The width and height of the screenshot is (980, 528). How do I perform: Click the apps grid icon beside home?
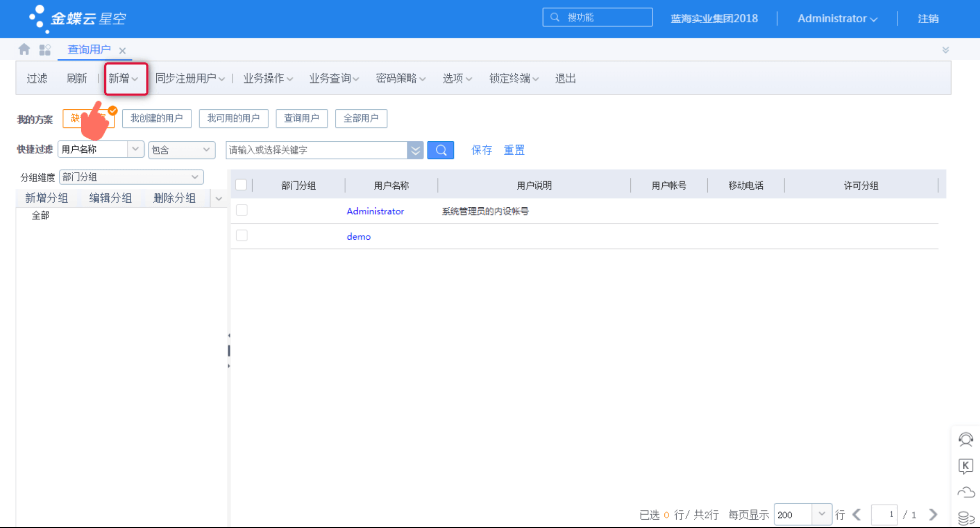click(45, 49)
